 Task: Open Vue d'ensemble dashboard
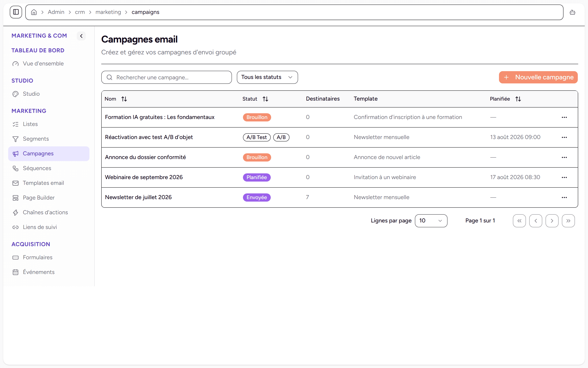click(x=49, y=64)
